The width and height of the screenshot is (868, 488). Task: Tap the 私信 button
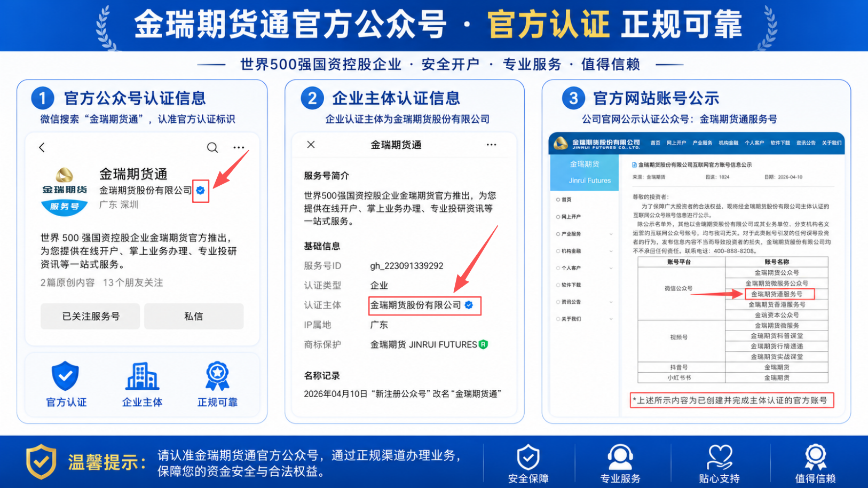coord(194,316)
